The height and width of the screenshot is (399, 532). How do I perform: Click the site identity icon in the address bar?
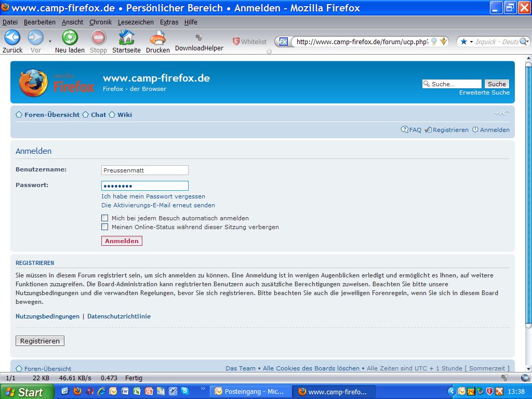click(x=283, y=42)
